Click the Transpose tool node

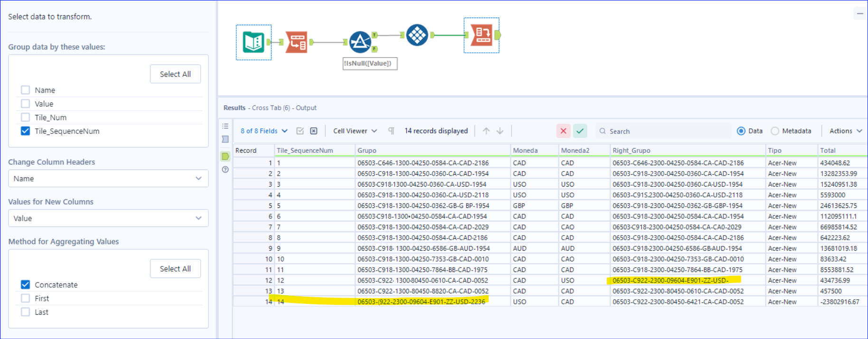pyautogui.click(x=297, y=42)
